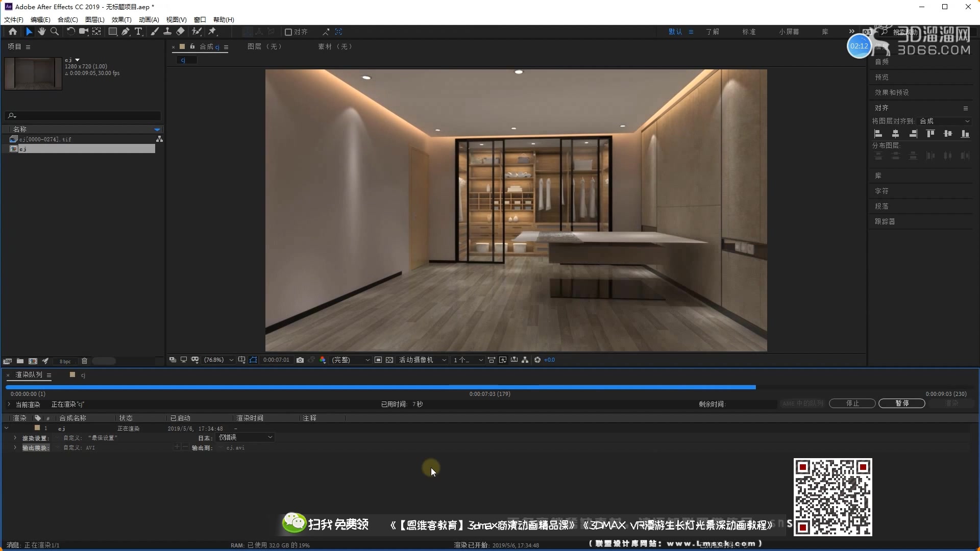
Task: Expand the 当前渲染 details section
Action: pyautogui.click(x=9, y=405)
